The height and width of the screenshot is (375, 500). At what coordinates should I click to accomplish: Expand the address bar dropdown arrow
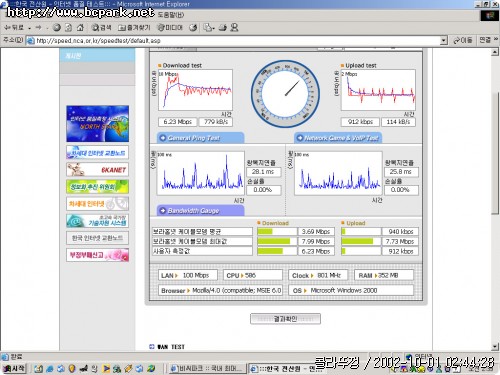pyautogui.click(x=443, y=41)
